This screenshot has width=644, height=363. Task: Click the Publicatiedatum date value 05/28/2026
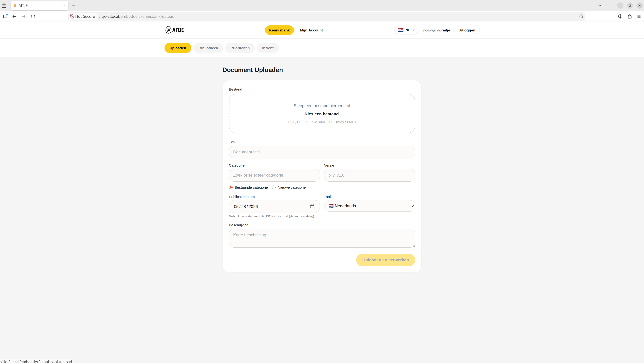click(246, 206)
